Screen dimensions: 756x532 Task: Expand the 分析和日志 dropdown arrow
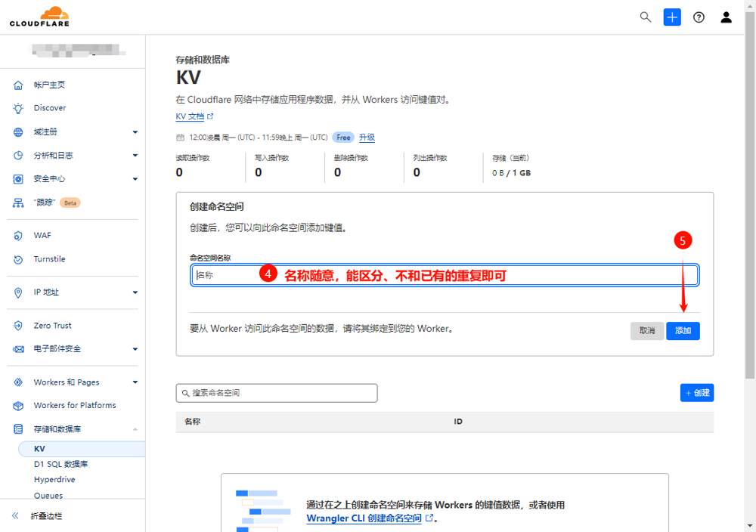(135, 155)
